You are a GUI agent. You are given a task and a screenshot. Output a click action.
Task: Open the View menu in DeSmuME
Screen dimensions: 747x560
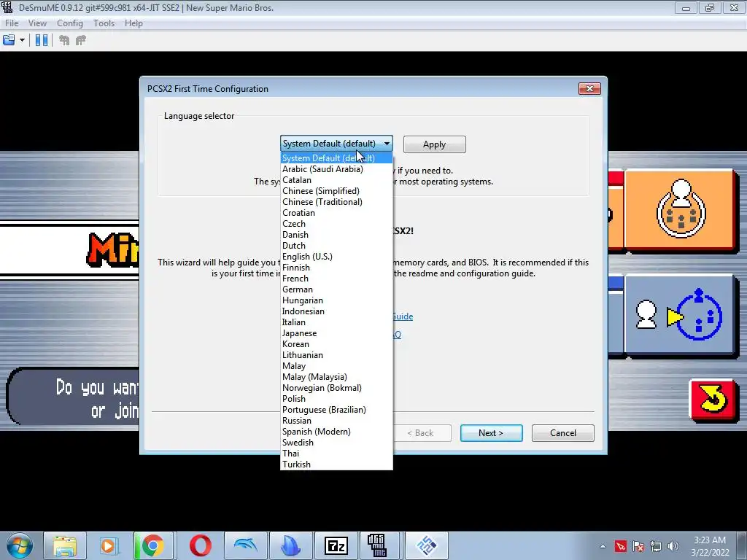pyautogui.click(x=37, y=23)
